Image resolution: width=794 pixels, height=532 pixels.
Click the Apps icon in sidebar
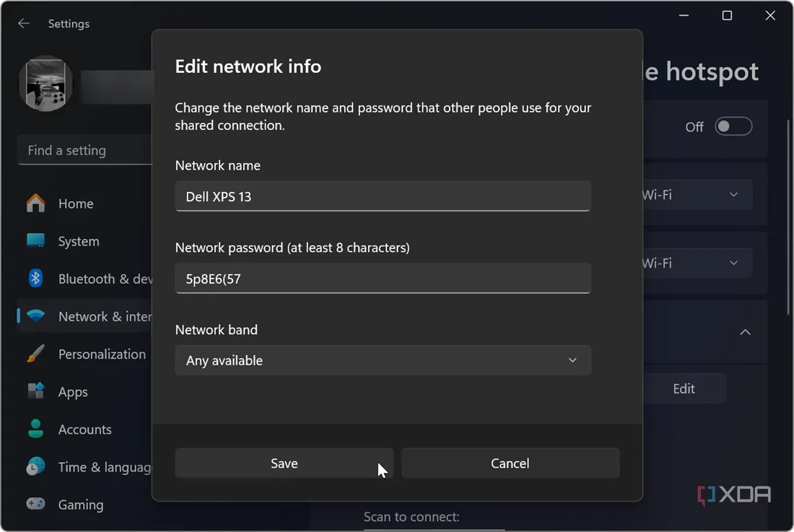coord(35,391)
